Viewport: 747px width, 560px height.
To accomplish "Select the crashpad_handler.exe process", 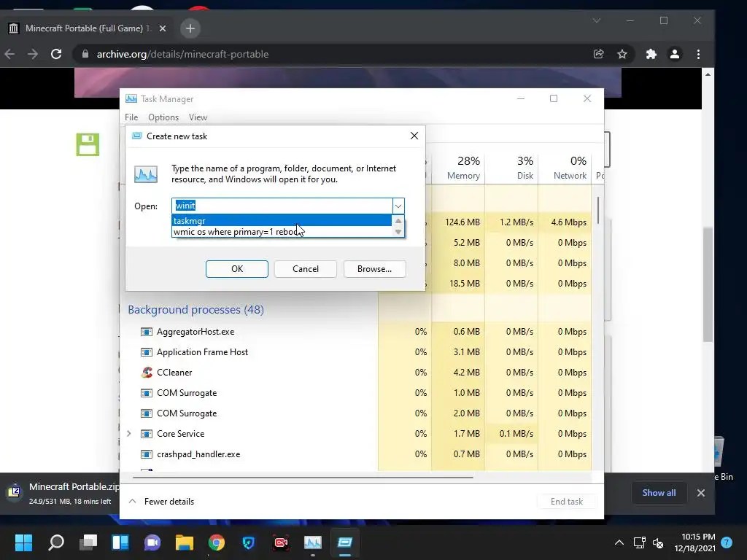I will [356, 454].
